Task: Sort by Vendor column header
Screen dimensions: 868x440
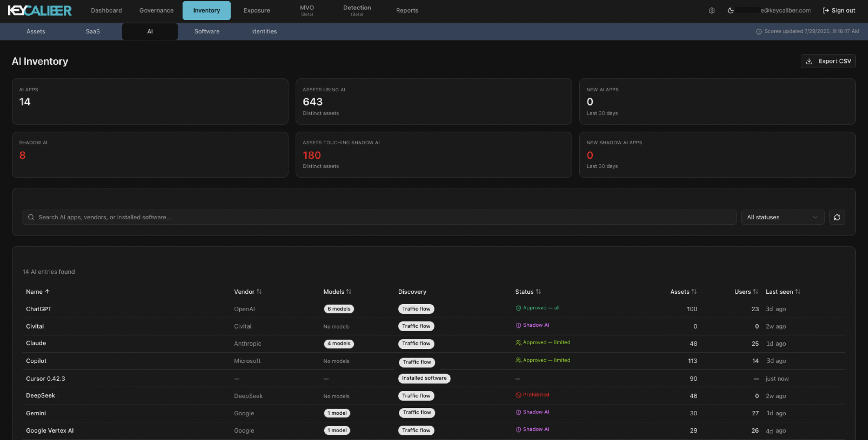Action: (x=248, y=292)
